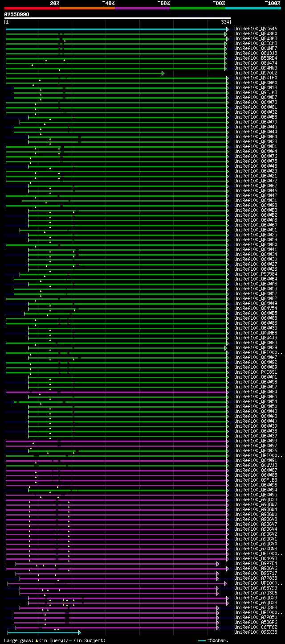Click the UniRef100_Q6XWA4 label
Viewport: 285px width, 644px height.
point(256,152)
